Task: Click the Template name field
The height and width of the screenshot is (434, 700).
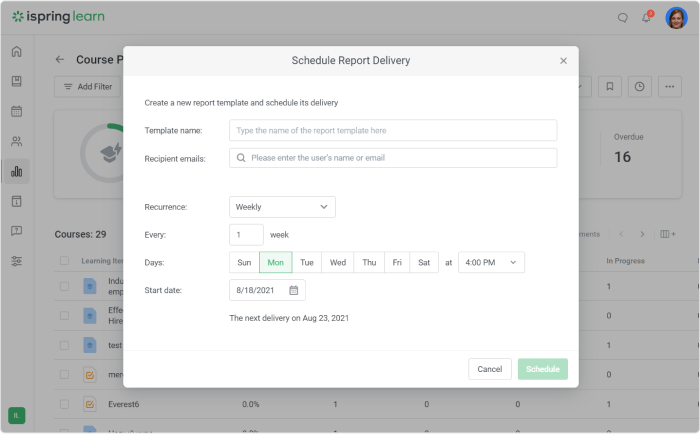Action: [393, 130]
